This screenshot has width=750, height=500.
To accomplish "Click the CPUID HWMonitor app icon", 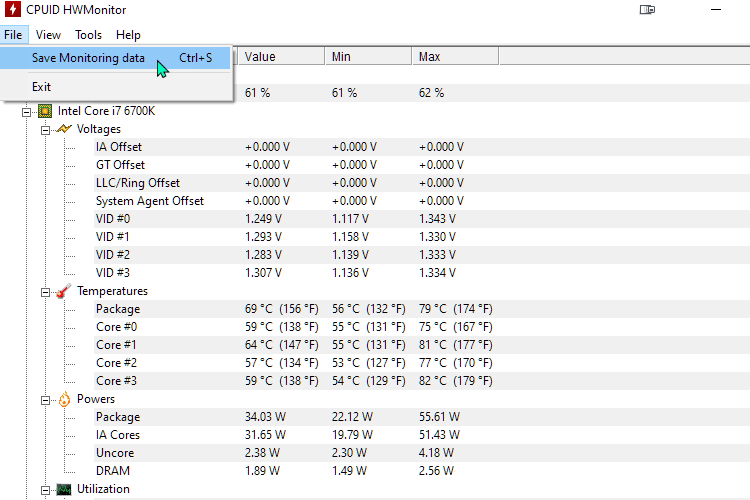I will [13, 9].
